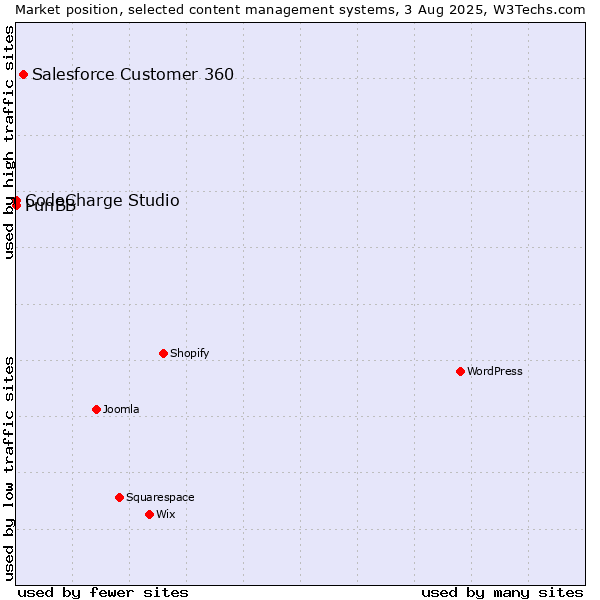Screen dimensions: 600x600
Task: Click the 'used by fewer sites' axis label
Action: pos(103,592)
